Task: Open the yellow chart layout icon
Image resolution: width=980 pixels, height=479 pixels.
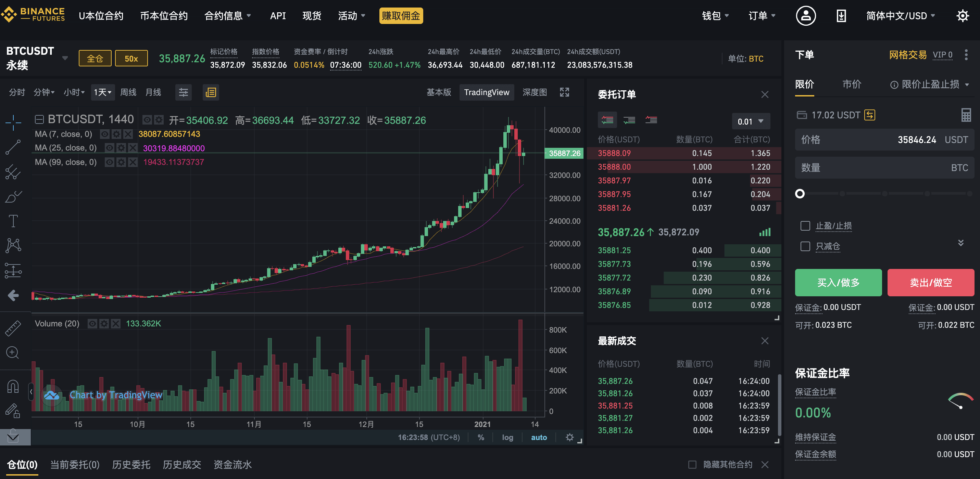Action: 210,92
